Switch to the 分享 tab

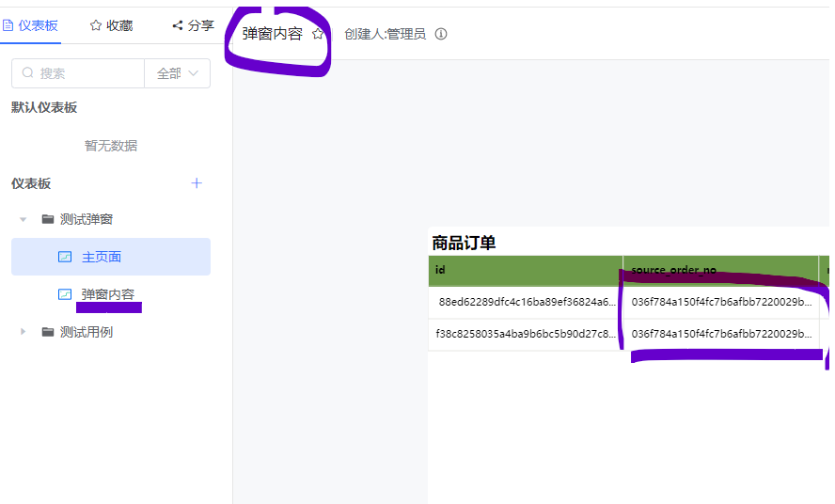(x=193, y=25)
